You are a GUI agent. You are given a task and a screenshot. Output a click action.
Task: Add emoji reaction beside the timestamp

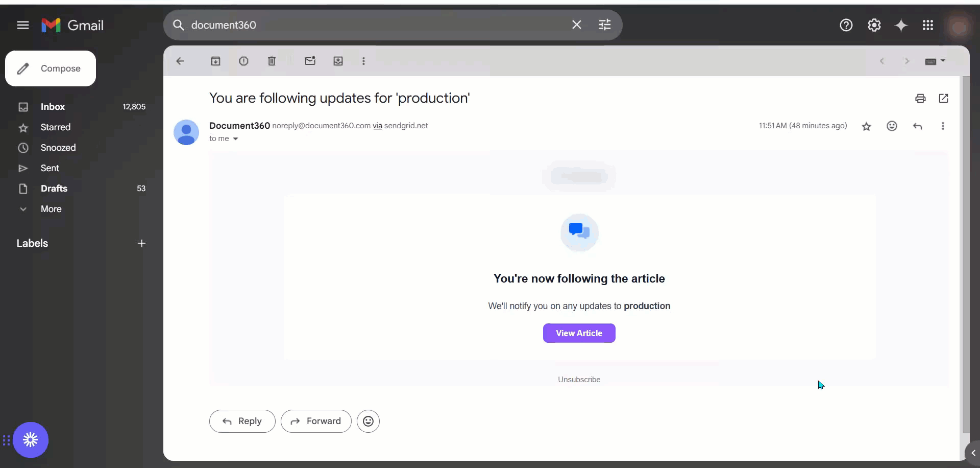pos(892,126)
